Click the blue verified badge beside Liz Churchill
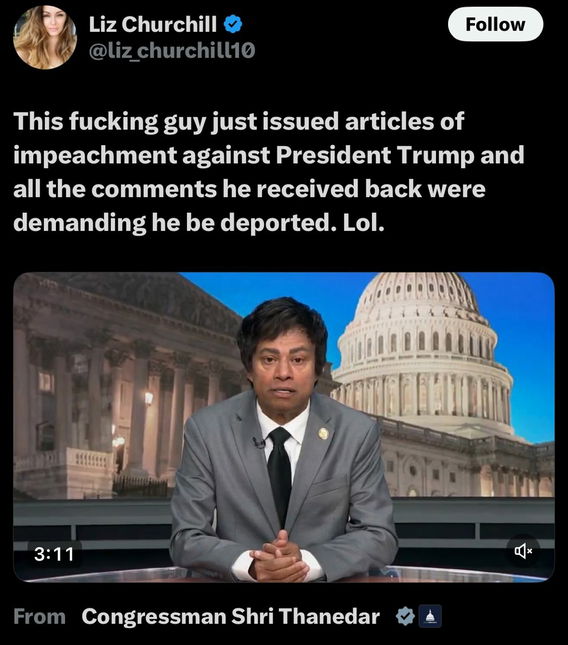Viewport: 568px width, 645px height. [x=233, y=24]
